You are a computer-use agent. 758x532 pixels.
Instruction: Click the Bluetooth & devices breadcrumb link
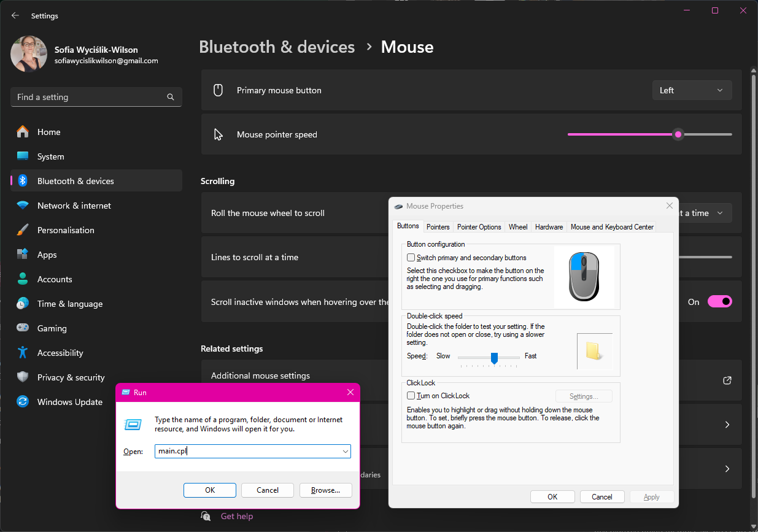tap(277, 47)
